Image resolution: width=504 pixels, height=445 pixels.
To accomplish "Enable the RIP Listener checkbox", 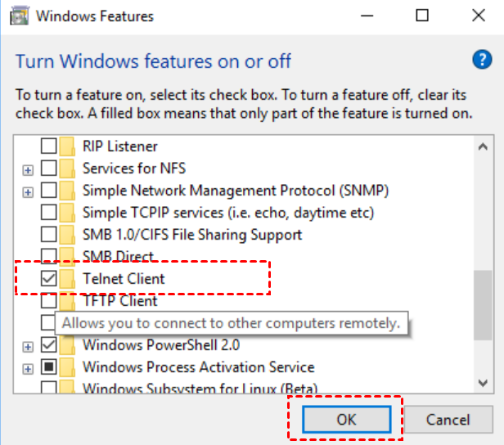I will coord(49,146).
